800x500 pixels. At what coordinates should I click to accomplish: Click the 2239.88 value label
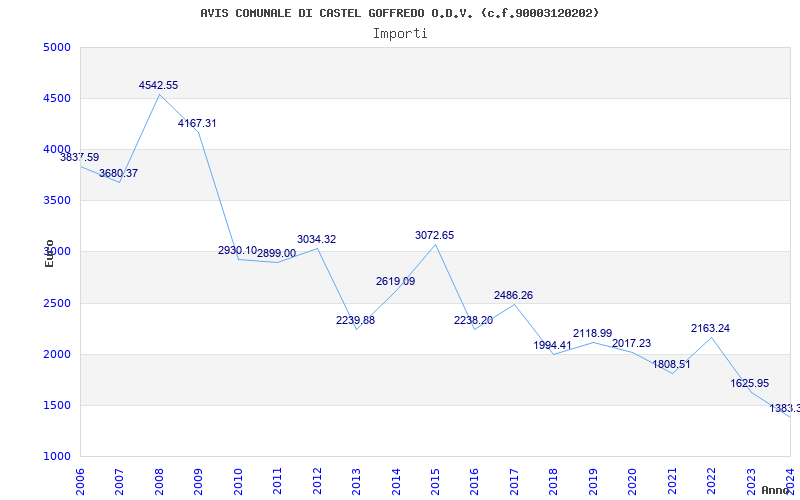pos(356,320)
